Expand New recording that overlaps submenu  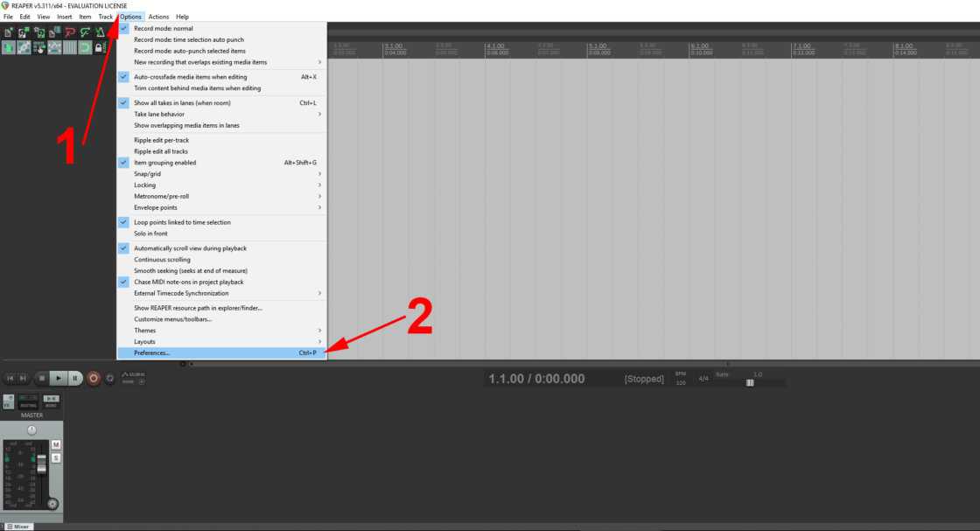pos(221,62)
